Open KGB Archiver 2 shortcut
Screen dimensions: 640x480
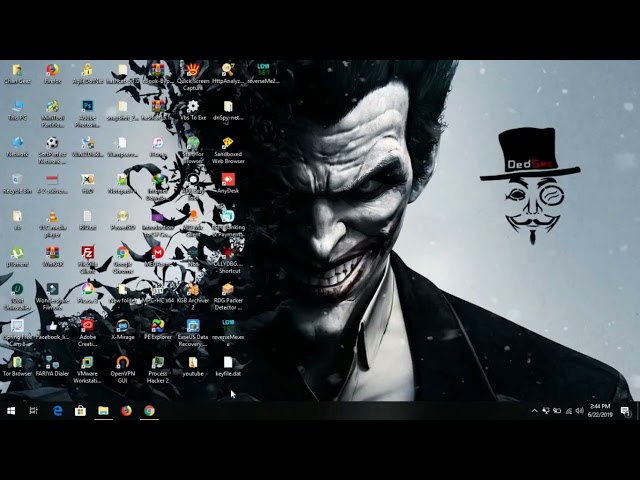tap(193, 297)
